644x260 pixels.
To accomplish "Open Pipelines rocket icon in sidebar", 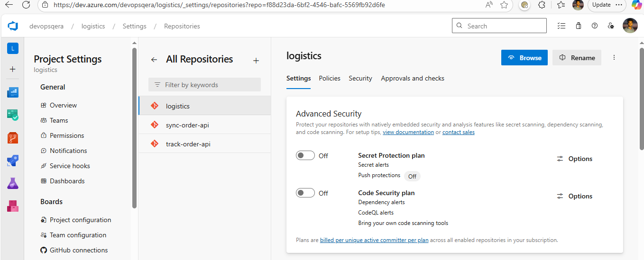I will [x=13, y=161].
